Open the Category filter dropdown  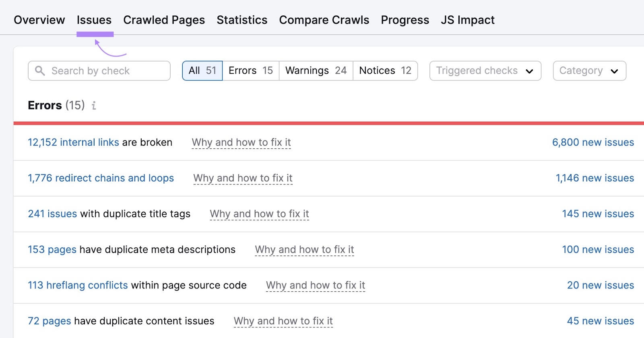[x=589, y=71]
